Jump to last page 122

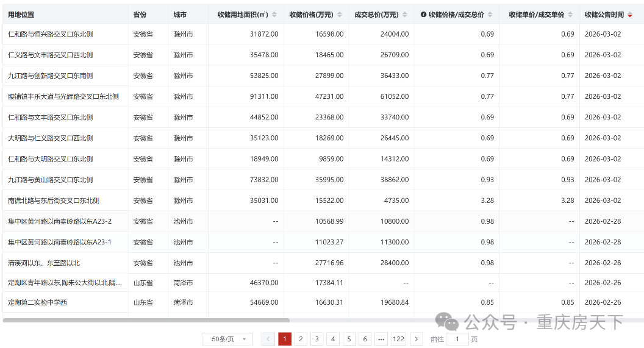398,339
